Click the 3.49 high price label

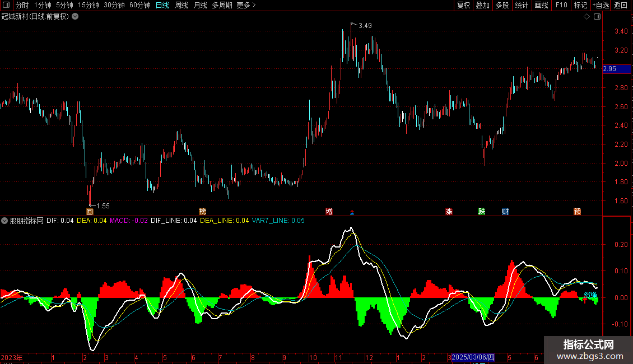(x=365, y=26)
